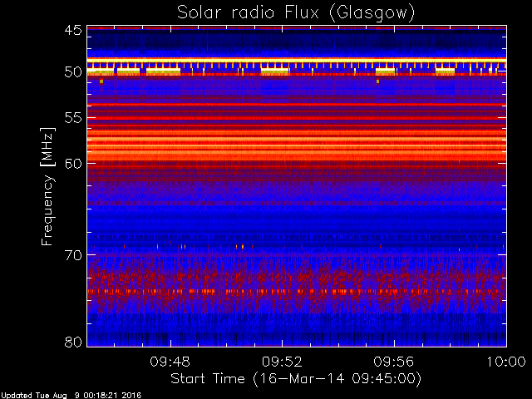Click the title 'Solar radio Flux (Glasgow)'
The height and width of the screenshot is (399, 532).
(x=296, y=13)
